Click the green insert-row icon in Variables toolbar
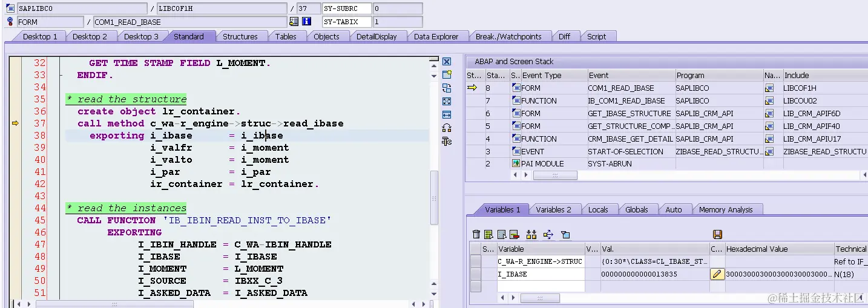Image resolution: width=868 pixels, height=308 pixels. pos(488,234)
